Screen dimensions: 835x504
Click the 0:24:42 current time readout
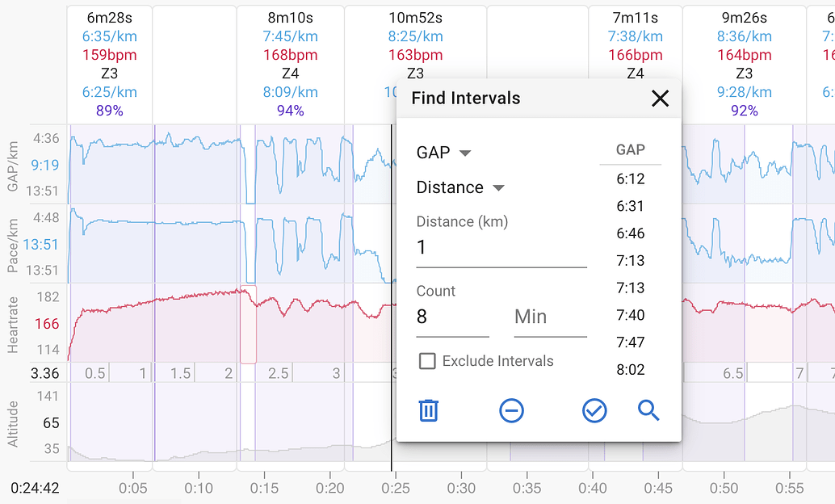click(x=35, y=488)
